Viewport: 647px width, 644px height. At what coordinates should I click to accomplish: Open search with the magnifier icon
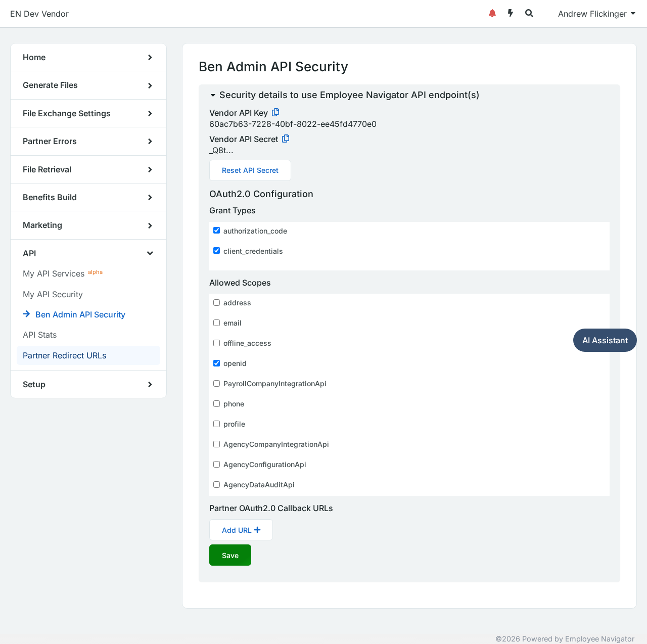[529, 14]
